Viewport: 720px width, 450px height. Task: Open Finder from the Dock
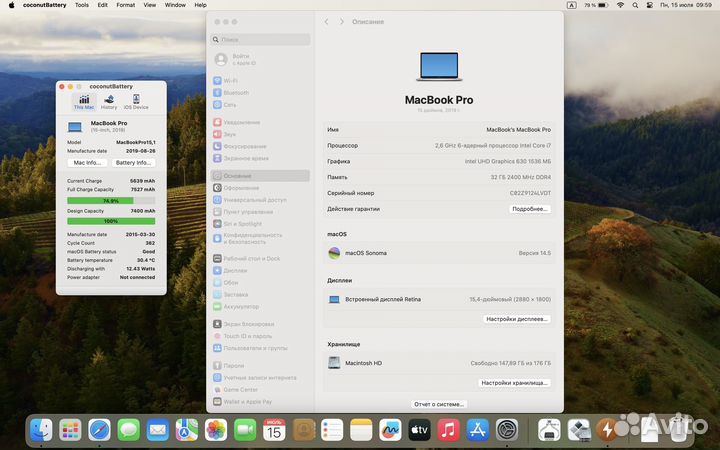[41, 430]
